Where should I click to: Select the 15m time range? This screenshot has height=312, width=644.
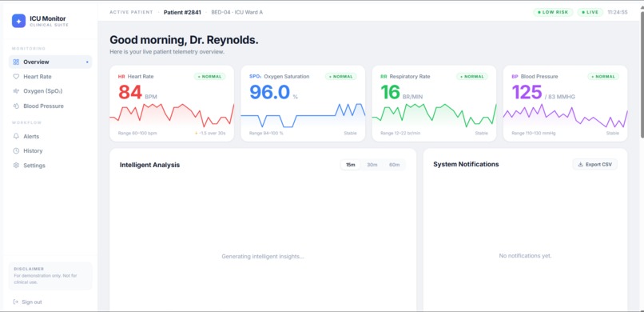(350, 165)
